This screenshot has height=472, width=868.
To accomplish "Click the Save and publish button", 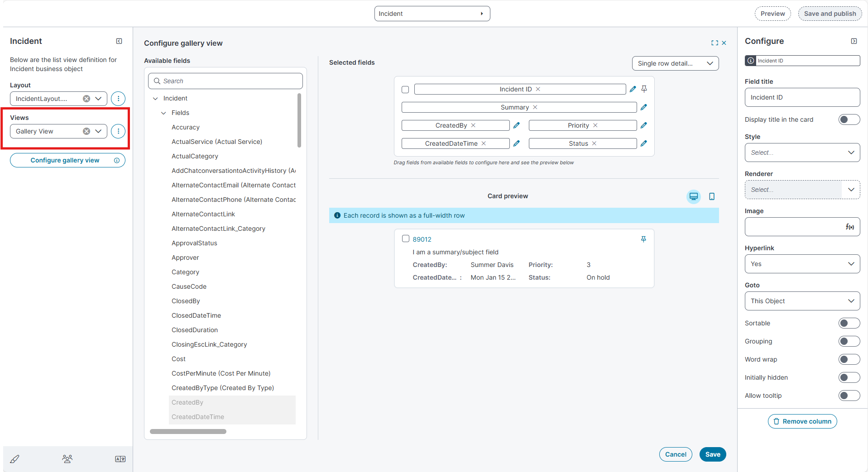I will [830, 14].
